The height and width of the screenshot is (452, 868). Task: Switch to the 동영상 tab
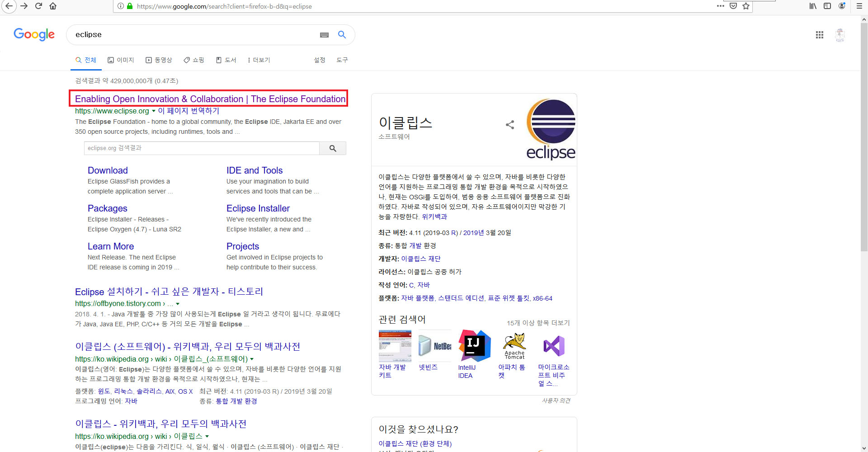tap(159, 60)
